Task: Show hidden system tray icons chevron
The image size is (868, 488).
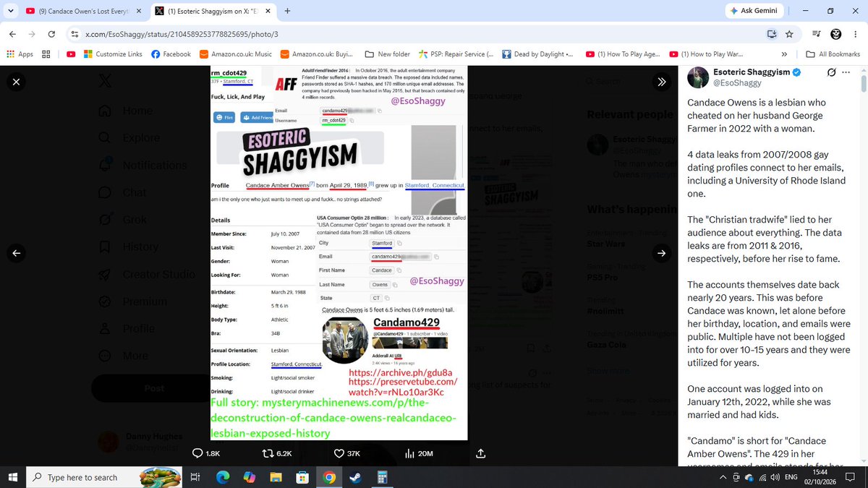Action: click(722, 477)
